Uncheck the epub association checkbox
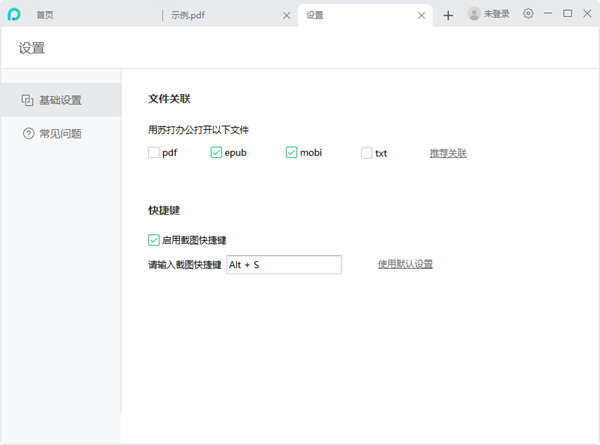 (216, 152)
